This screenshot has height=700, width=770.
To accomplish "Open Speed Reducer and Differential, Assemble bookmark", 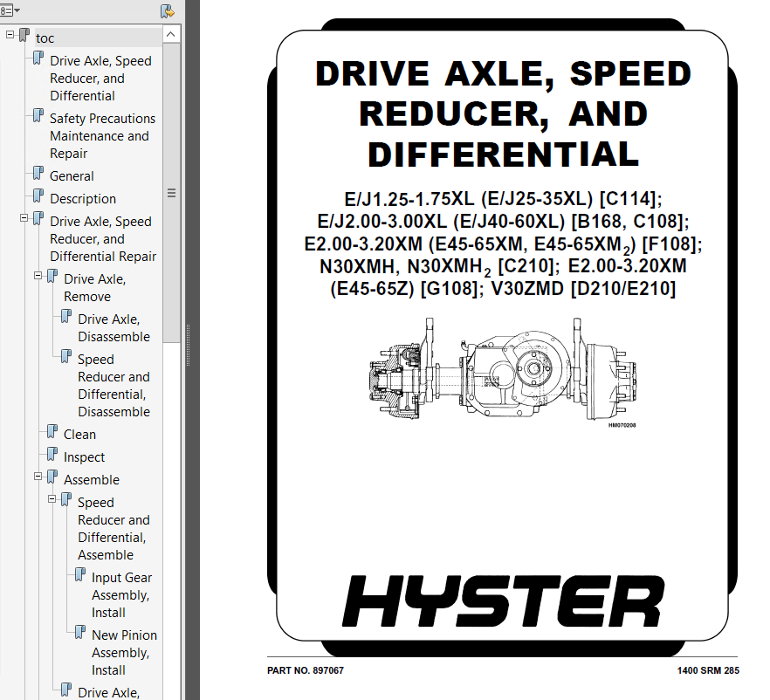I will click(x=113, y=529).
